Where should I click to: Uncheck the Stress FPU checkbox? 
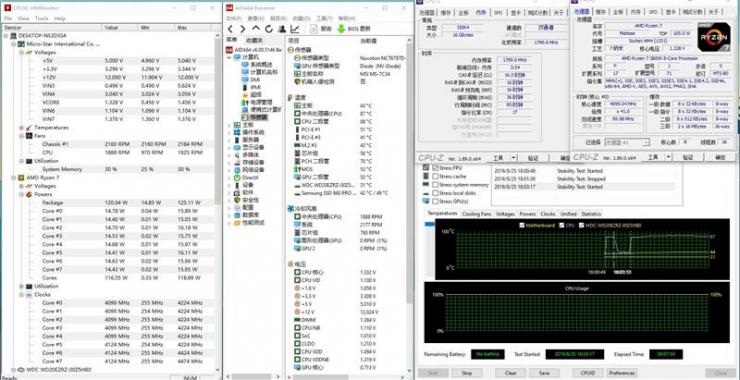coord(435,168)
